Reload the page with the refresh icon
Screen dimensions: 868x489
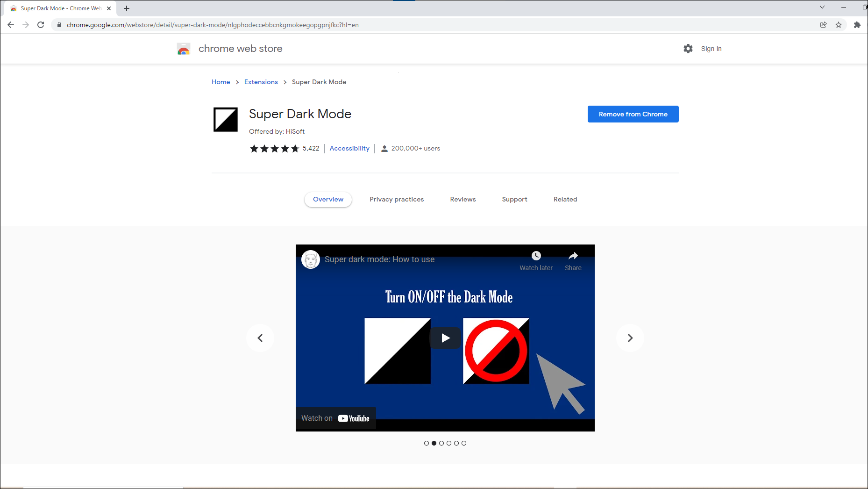[x=41, y=25]
